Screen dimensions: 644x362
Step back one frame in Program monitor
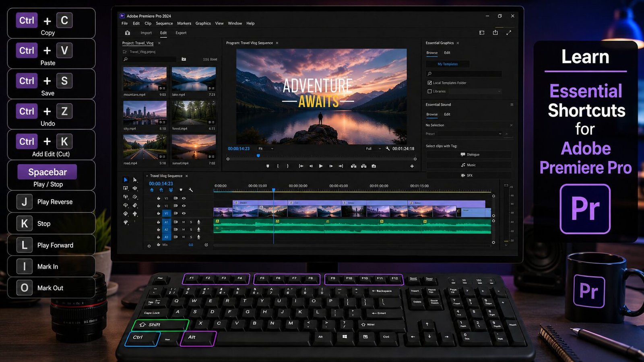pyautogui.click(x=311, y=166)
